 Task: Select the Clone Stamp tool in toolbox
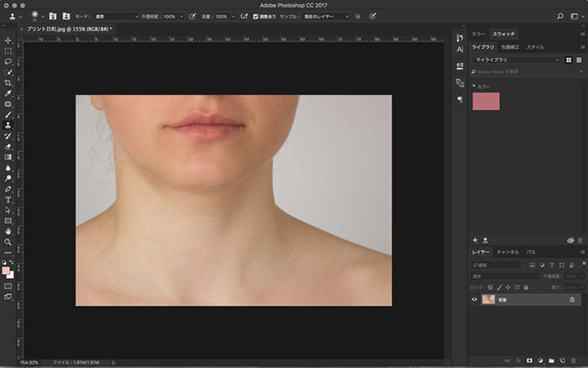tap(8, 125)
